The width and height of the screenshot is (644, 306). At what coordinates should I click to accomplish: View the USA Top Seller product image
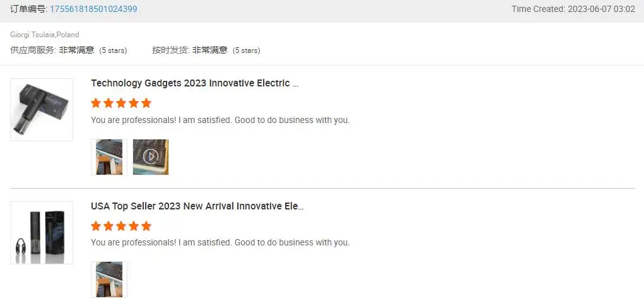tap(42, 233)
